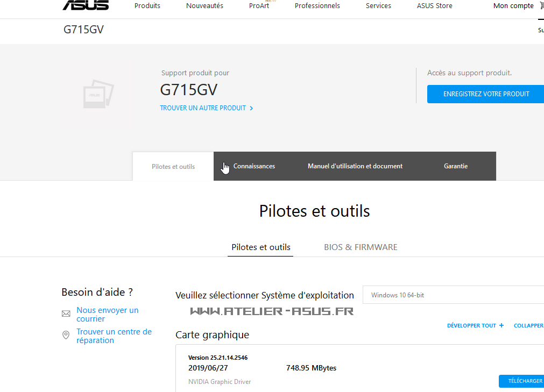Open the Mon compte menu
Image resolution: width=544 pixels, height=392 pixels.
tap(513, 5)
